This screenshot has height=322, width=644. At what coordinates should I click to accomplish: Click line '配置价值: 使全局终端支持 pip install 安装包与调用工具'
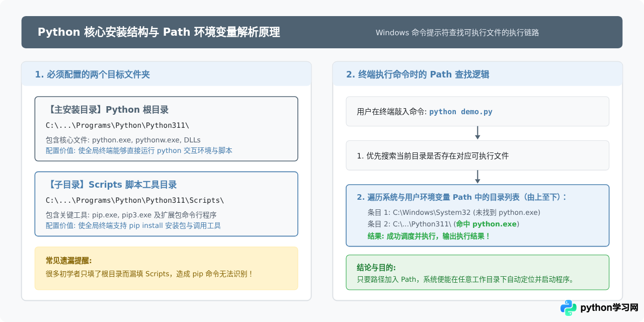point(133,225)
